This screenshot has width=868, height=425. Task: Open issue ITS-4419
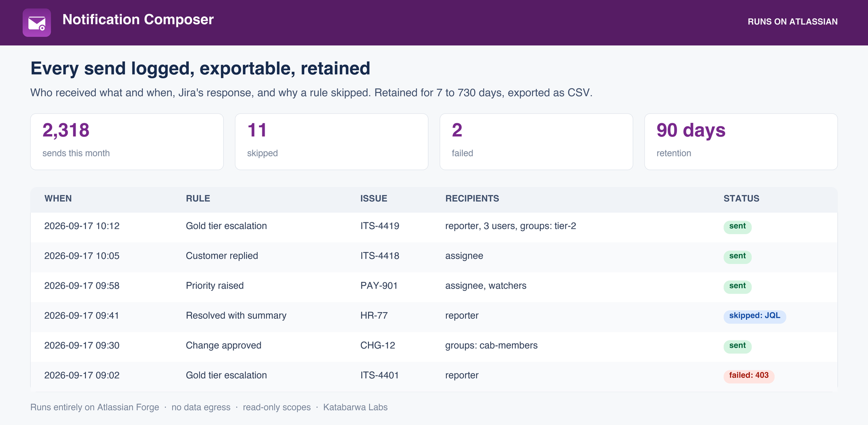click(x=380, y=226)
